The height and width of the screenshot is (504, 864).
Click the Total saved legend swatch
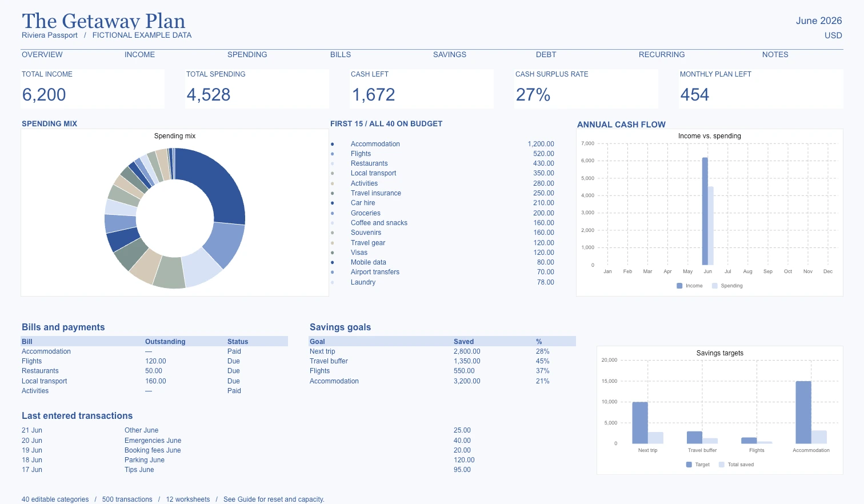tap(722, 465)
